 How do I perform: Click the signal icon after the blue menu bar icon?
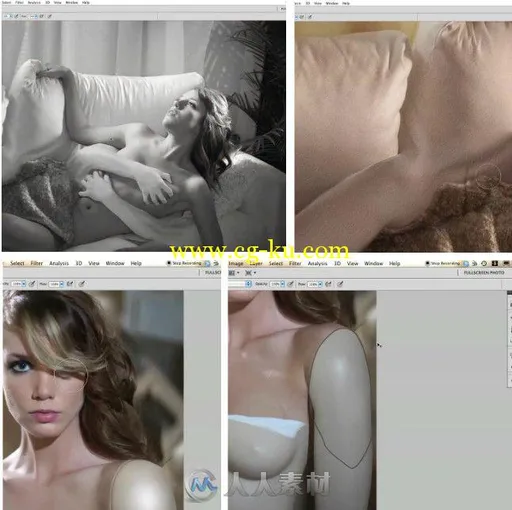pos(474,263)
